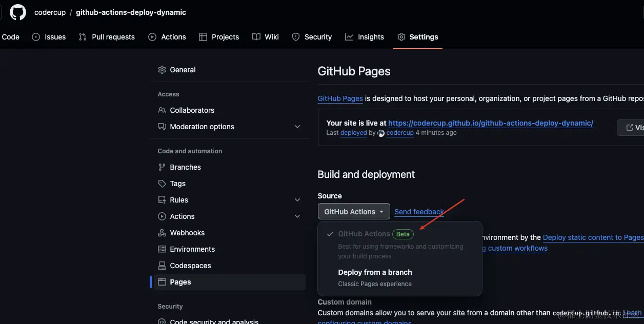Click the Pages browser icon
This screenshot has width=644, height=324.
click(x=162, y=282)
